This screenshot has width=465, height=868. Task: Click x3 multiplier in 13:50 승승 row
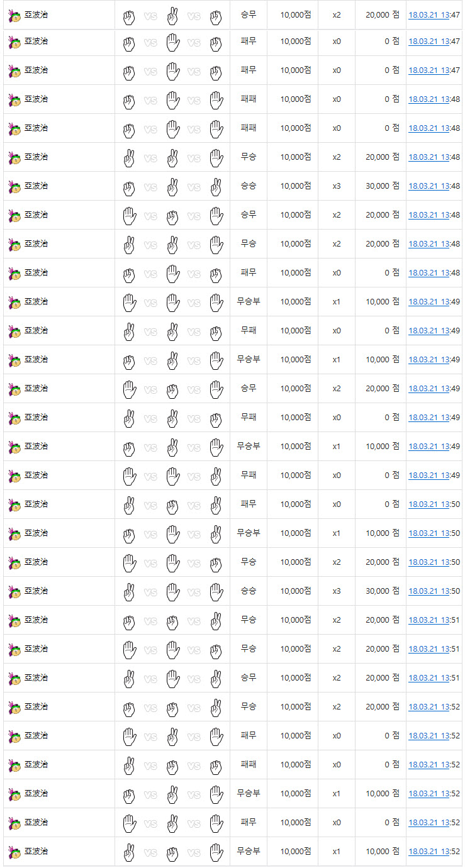[x=337, y=591]
